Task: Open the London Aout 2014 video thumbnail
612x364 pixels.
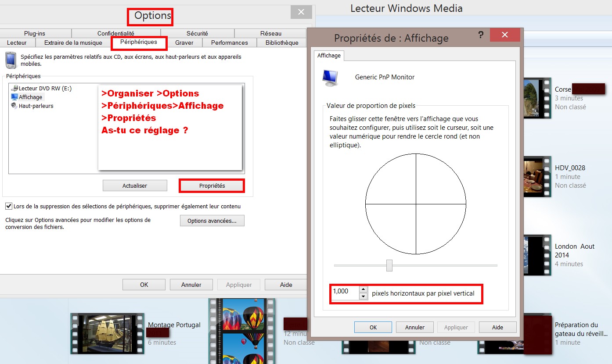Action: pyautogui.click(x=537, y=255)
